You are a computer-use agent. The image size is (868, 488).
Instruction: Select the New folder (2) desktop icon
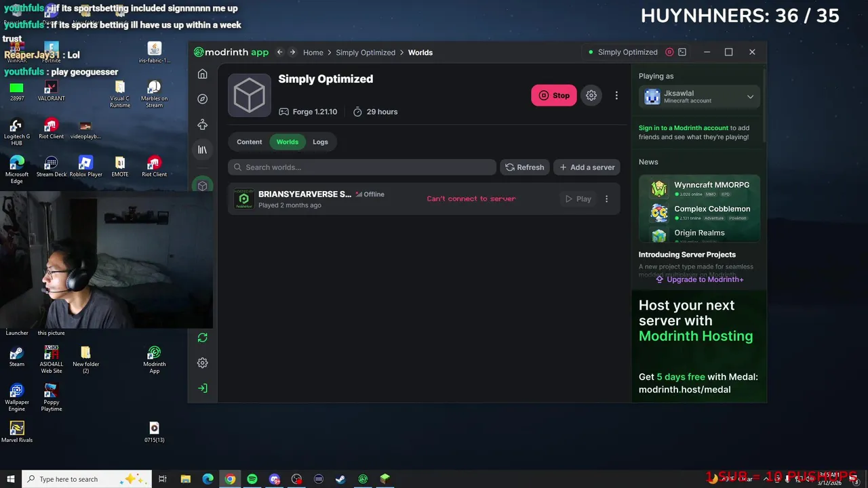(85, 359)
